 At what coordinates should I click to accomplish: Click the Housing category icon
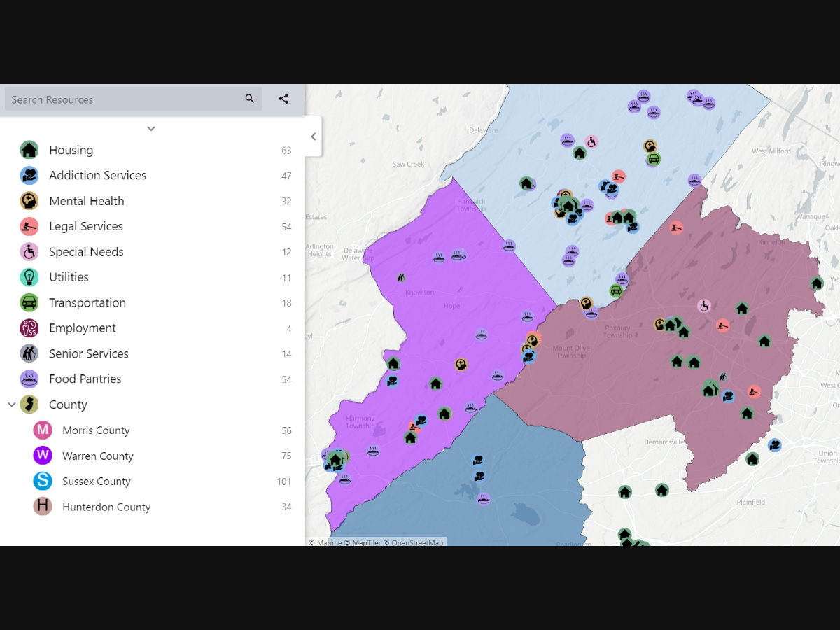pos(29,150)
